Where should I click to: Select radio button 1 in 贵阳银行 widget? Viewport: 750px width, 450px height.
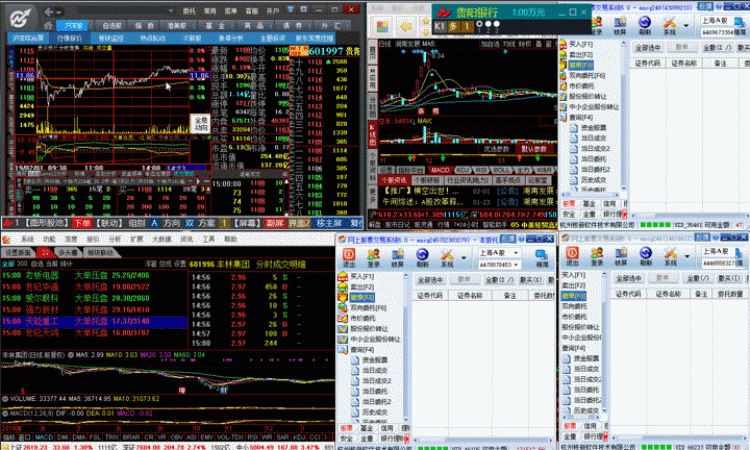(x=479, y=24)
